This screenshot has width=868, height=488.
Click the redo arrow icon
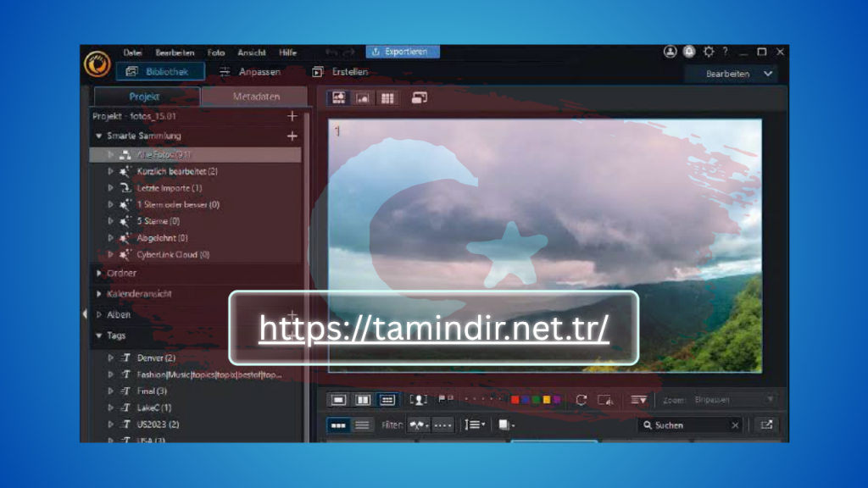[348, 52]
